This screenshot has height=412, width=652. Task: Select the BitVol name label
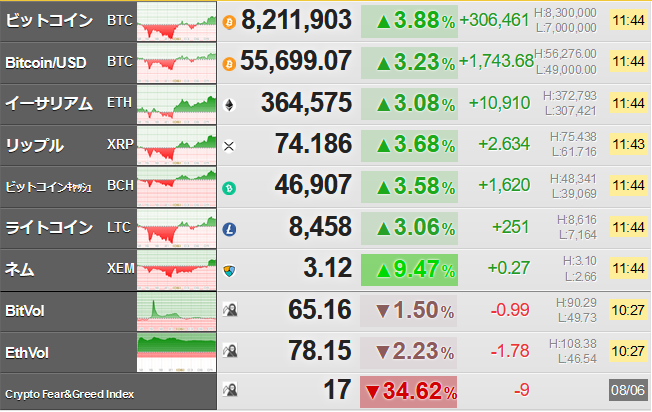[25, 311]
